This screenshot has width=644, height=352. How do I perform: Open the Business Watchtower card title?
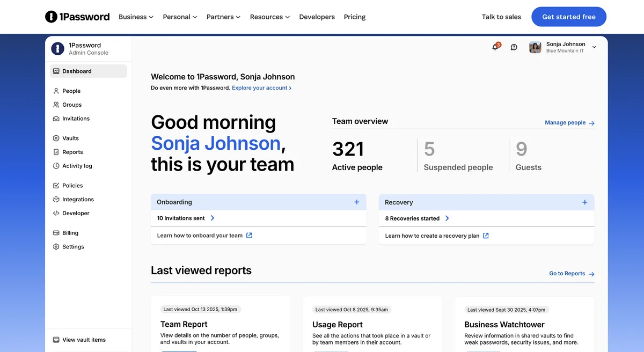click(504, 325)
